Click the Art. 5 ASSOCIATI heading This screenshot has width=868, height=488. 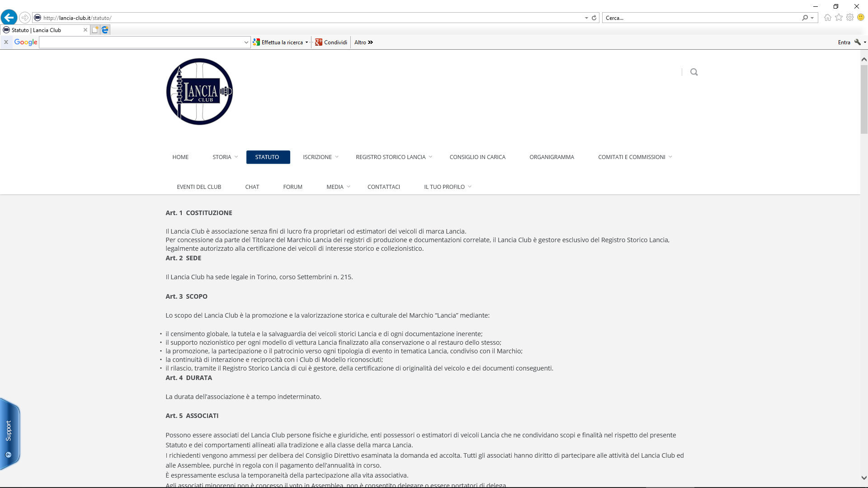pyautogui.click(x=192, y=416)
